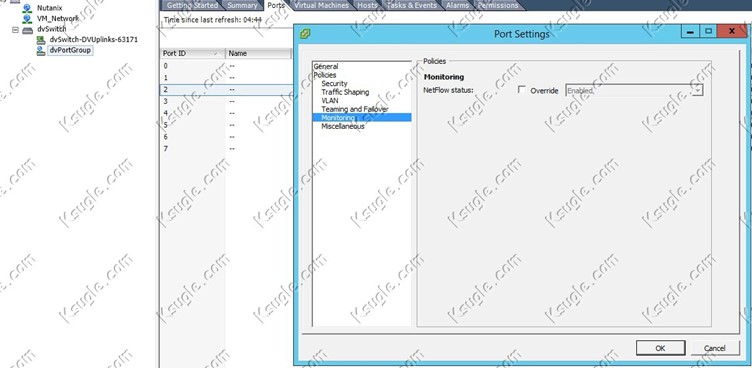Open the Miscellaneous policy page

pyautogui.click(x=343, y=127)
